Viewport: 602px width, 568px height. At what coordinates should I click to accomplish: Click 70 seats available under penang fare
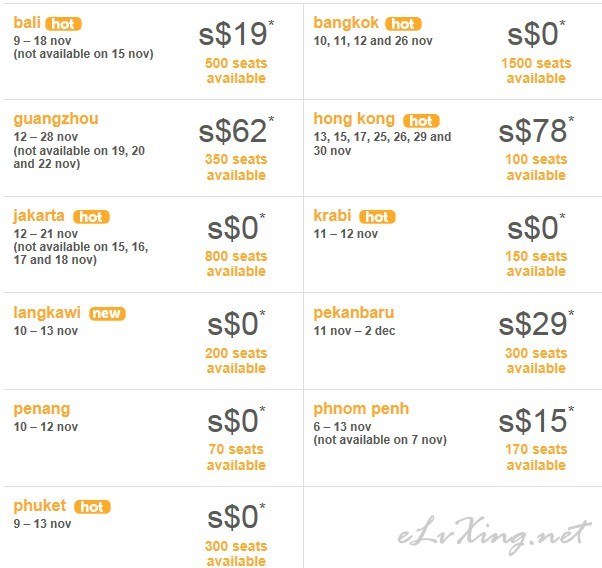[236, 457]
